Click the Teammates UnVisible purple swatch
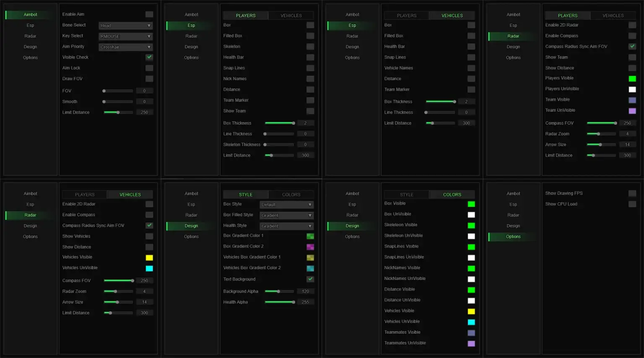644x358 pixels. pos(471,343)
